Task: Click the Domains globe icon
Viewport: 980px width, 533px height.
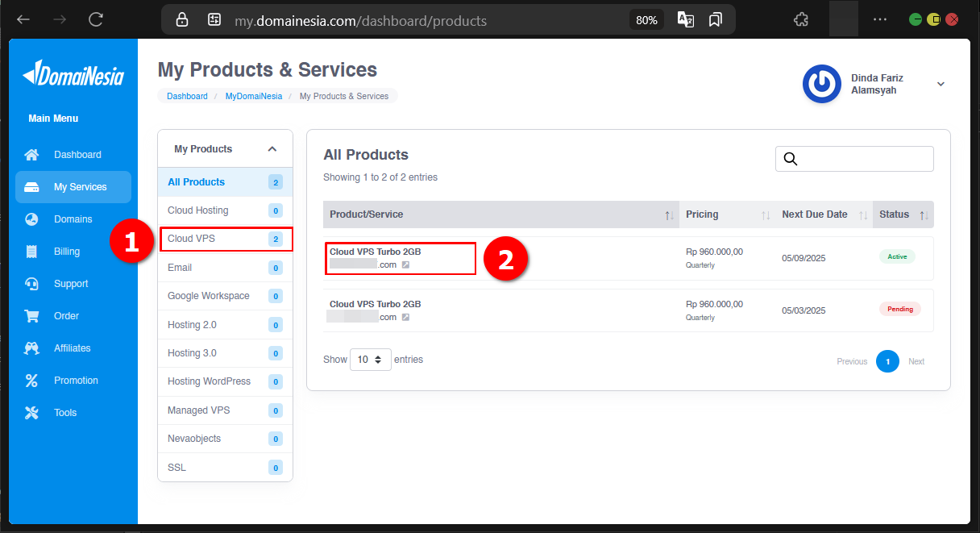Action: [x=31, y=219]
